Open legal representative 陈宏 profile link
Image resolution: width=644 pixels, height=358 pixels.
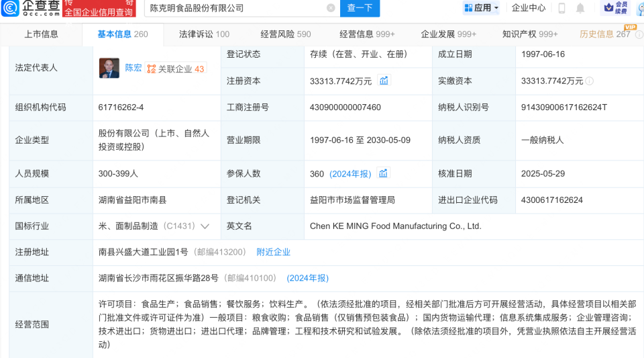(133, 69)
